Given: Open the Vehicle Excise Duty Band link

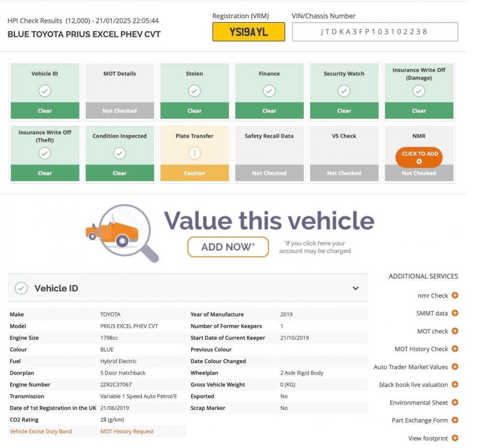Looking at the screenshot, I should [x=41, y=431].
